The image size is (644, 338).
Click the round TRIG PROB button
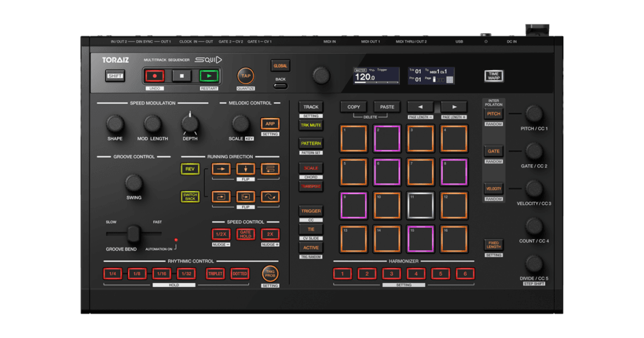point(270,273)
